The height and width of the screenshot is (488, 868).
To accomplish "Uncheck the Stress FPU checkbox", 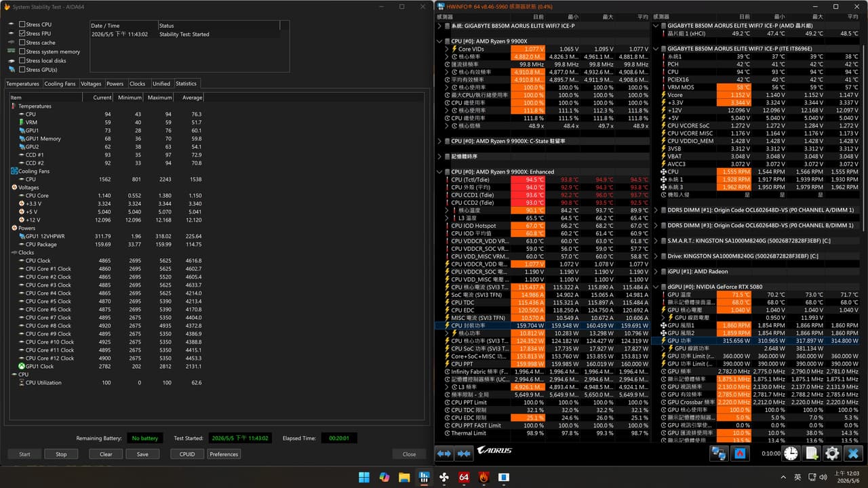I will [22, 33].
